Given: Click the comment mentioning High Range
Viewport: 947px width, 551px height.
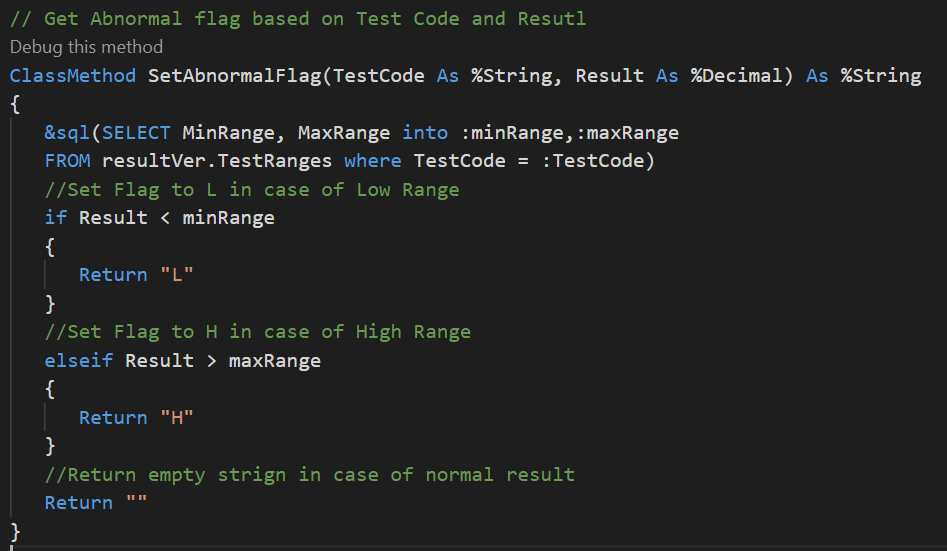Looking at the screenshot, I should click(x=257, y=331).
